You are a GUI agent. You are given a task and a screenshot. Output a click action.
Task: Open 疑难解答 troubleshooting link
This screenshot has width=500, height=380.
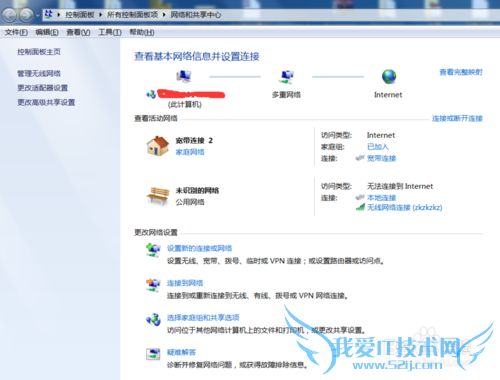(181, 352)
